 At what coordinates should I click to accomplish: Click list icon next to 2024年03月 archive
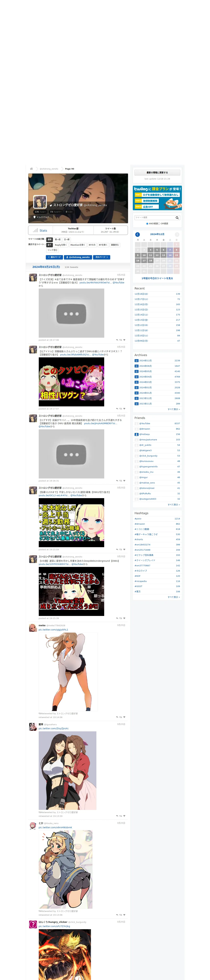tap(136, 382)
